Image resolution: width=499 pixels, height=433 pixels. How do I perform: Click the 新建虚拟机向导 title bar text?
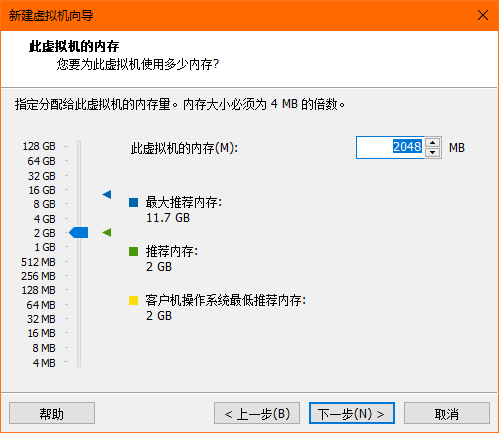coord(51,15)
